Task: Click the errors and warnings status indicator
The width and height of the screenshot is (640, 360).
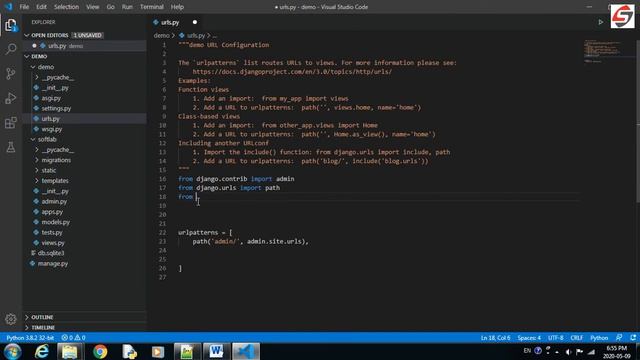Action: click(73, 338)
